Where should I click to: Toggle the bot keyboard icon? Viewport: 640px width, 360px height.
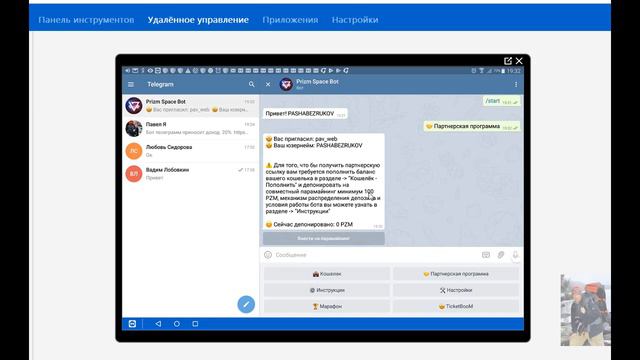tap(486, 255)
